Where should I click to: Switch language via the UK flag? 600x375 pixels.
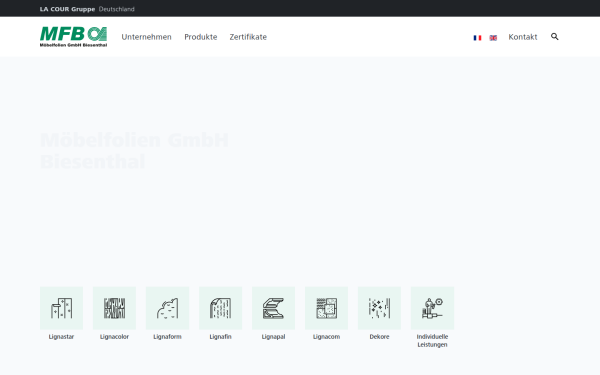click(x=493, y=38)
